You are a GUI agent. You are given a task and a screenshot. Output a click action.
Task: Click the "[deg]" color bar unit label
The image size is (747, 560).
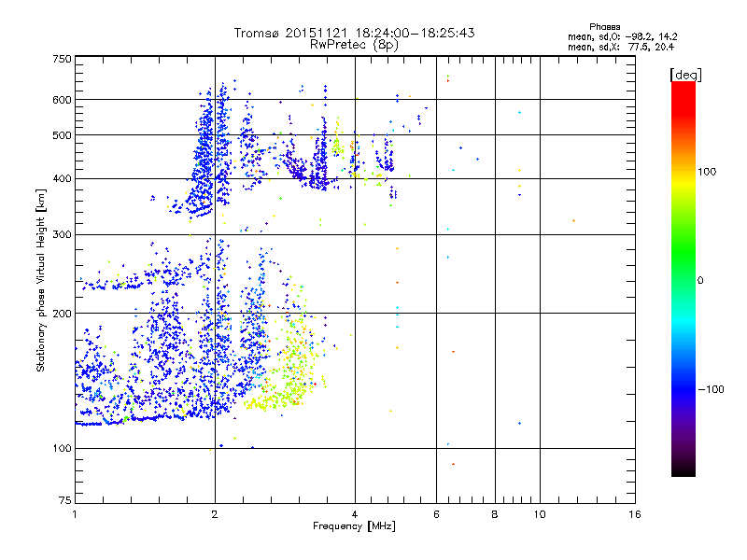point(685,75)
